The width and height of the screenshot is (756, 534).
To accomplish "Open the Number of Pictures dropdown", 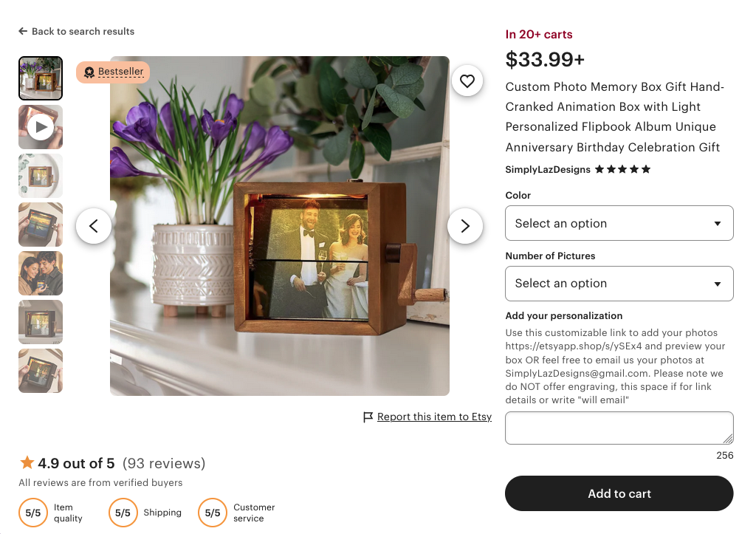I will coord(619,284).
